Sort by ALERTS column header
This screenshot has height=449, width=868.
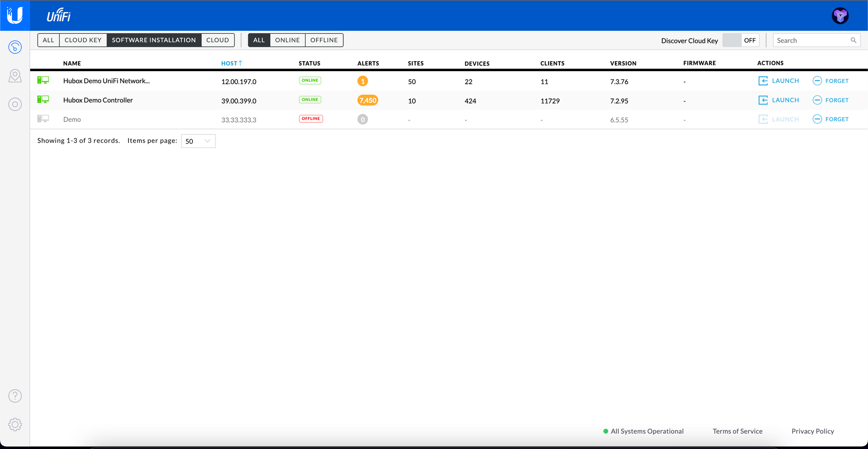pyautogui.click(x=368, y=63)
